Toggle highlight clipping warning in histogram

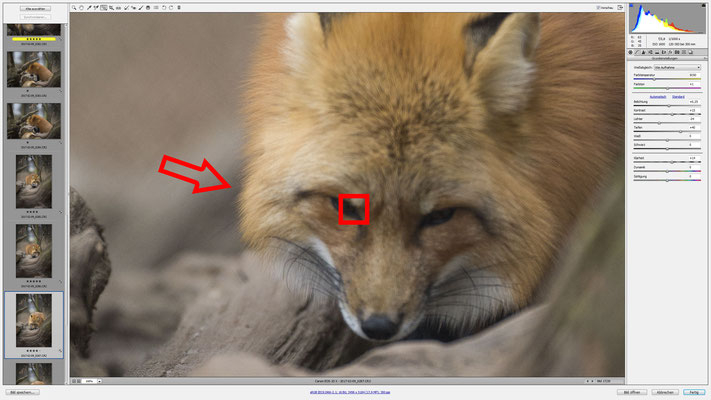pyautogui.click(x=703, y=6)
